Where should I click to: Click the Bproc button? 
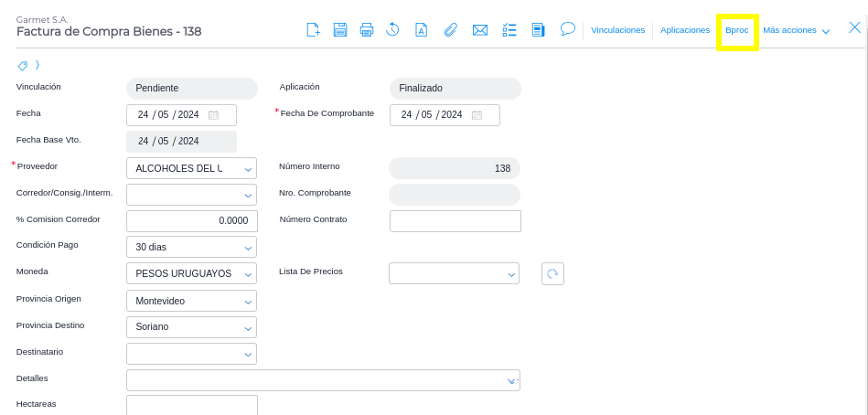[x=736, y=30]
